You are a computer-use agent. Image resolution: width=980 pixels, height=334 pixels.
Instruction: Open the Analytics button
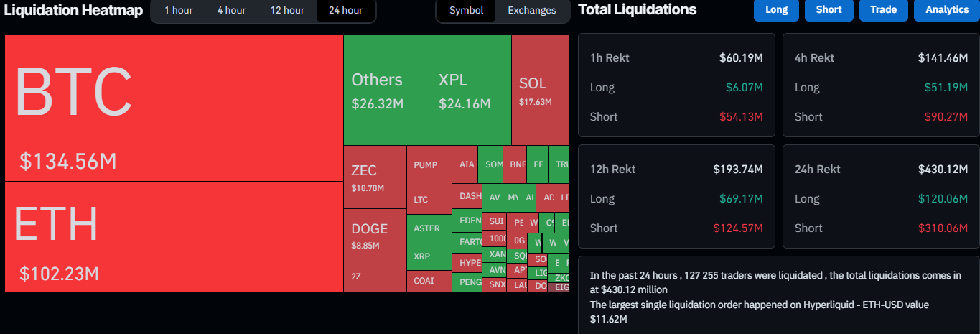pyautogui.click(x=946, y=10)
